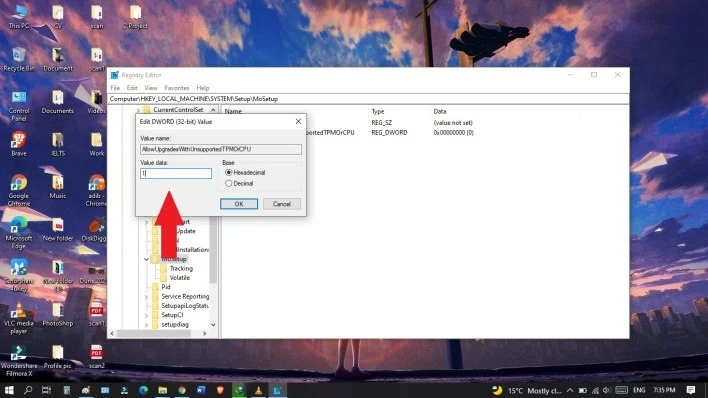This screenshot has height=398, width=708.
Task: Open Microsoft Edge from the taskbar
Action: click(x=144, y=390)
